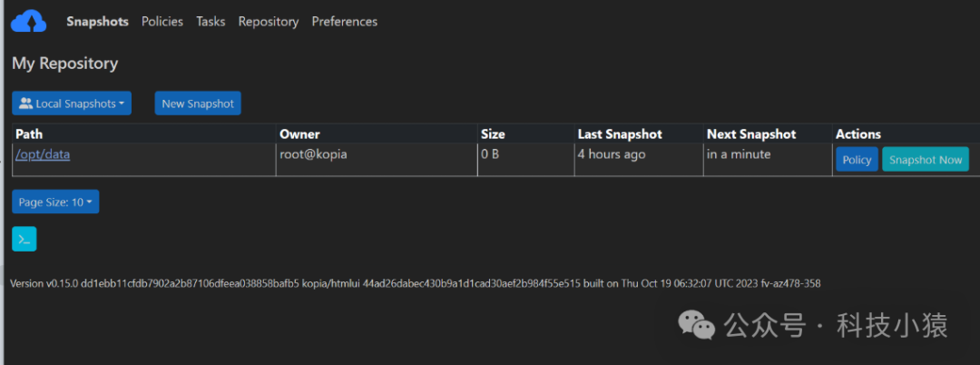Select the root@kopia owner cell
980x365 pixels.
[313, 154]
